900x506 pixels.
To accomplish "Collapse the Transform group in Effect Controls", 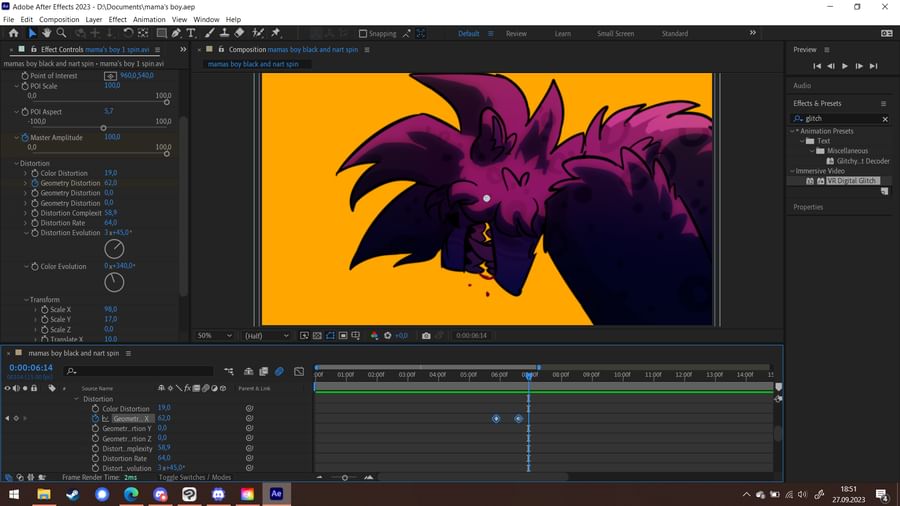I will tap(26, 300).
